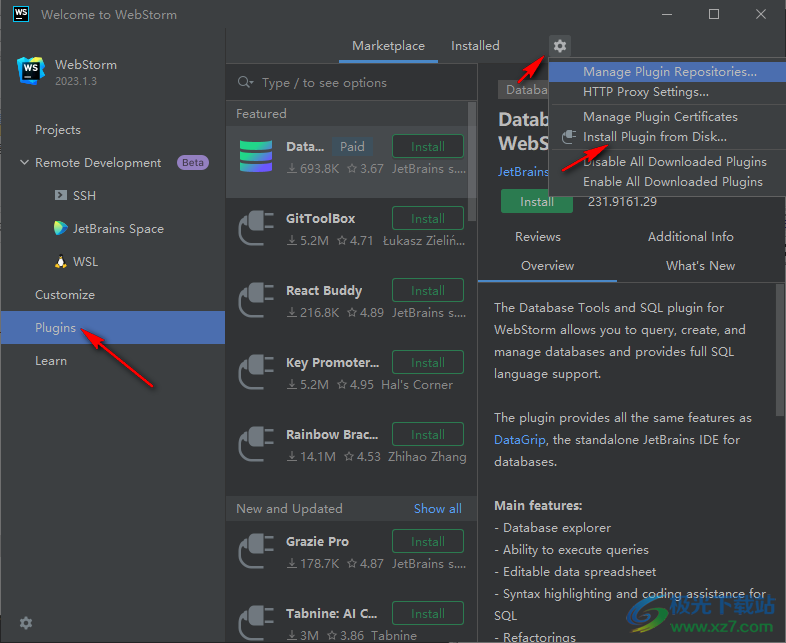Open the Customize section
786x643 pixels.
pyautogui.click(x=65, y=295)
